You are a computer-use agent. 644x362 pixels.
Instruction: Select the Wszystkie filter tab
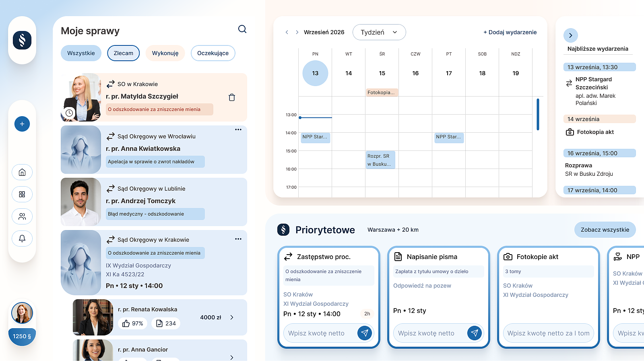point(81,53)
